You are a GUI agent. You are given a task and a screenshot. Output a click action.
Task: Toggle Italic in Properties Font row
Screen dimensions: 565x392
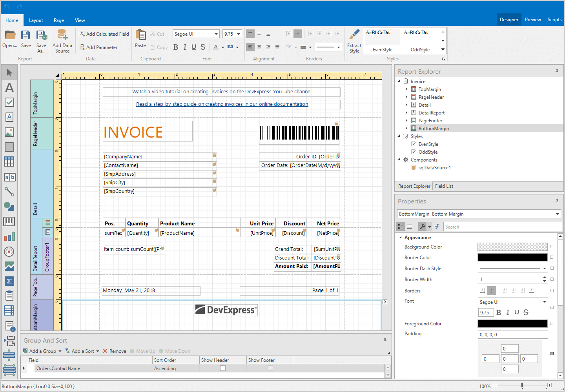[x=508, y=312]
